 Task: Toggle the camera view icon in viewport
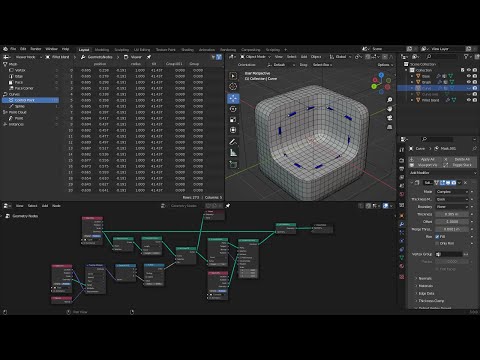click(389, 118)
